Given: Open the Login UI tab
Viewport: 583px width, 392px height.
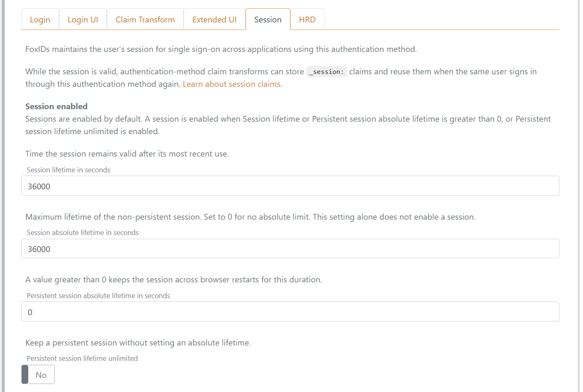Looking at the screenshot, I should click(83, 20).
